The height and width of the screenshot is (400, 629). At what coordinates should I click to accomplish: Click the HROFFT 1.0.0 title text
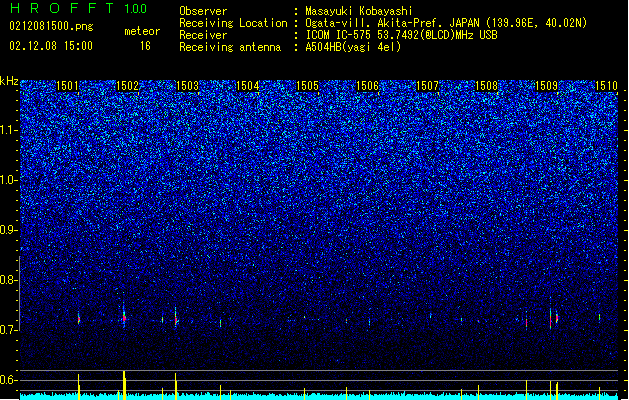pyautogui.click(x=79, y=8)
